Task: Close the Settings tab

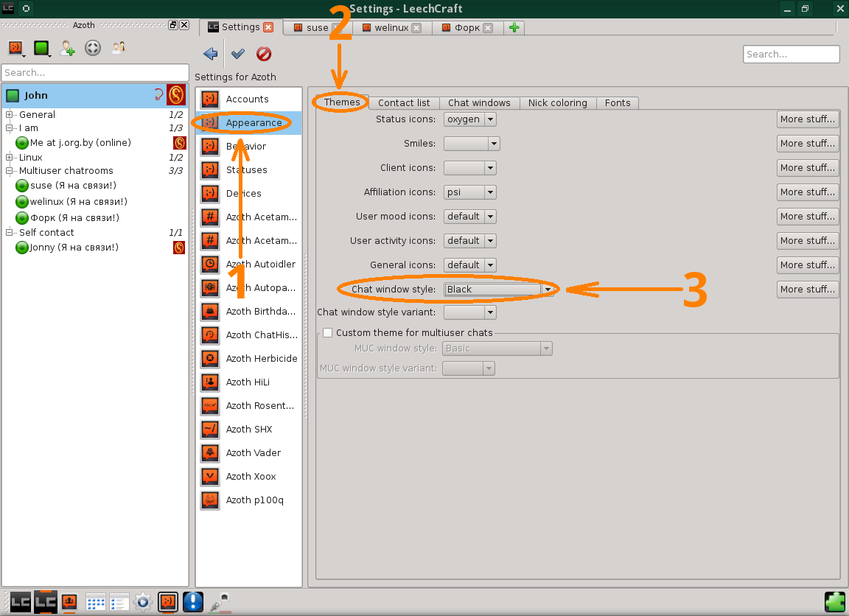Action: pos(268,27)
